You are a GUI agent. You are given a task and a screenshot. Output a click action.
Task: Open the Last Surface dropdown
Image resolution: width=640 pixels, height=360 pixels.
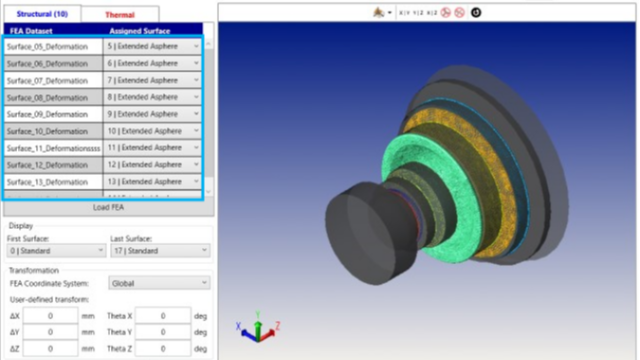click(160, 251)
